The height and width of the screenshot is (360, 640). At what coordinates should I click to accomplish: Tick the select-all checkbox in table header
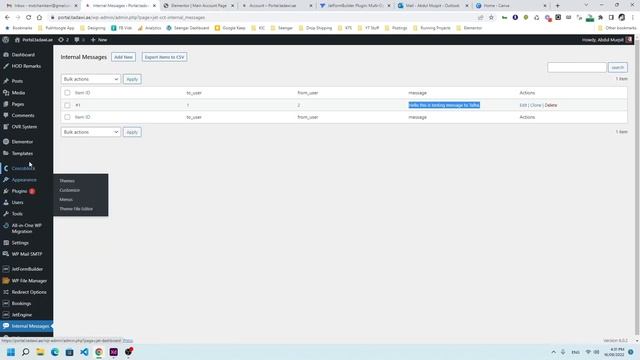(x=67, y=93)
